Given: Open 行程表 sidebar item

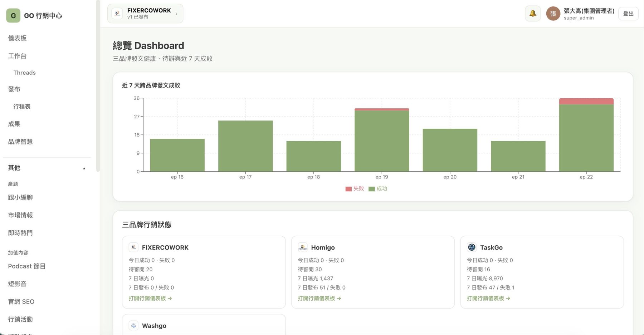Looking at the screenshot, I should (x=22, y=107).
